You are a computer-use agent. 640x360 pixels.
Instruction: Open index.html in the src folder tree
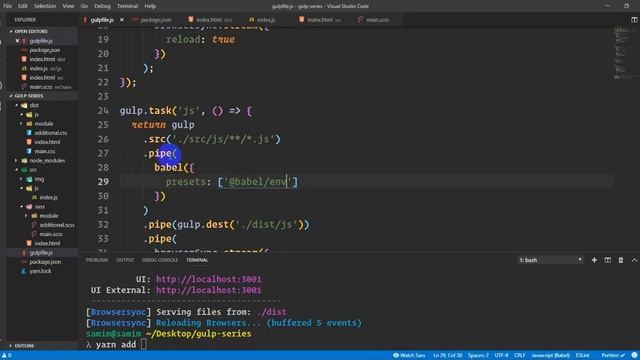click(x=47, y=244)
